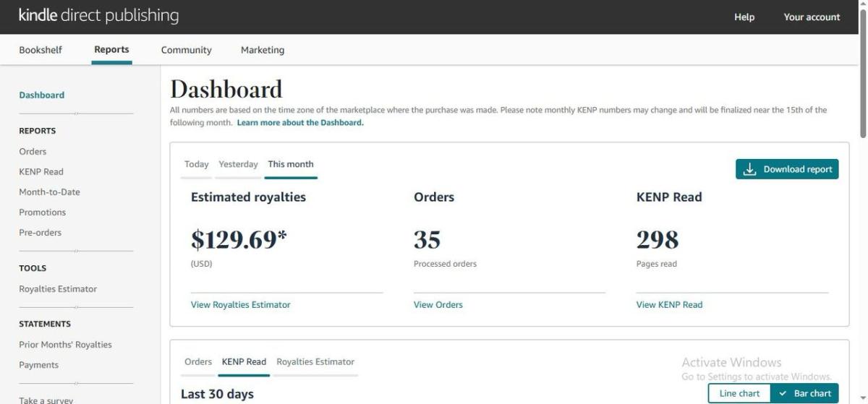Open the Community tab

tap(186, 50)
